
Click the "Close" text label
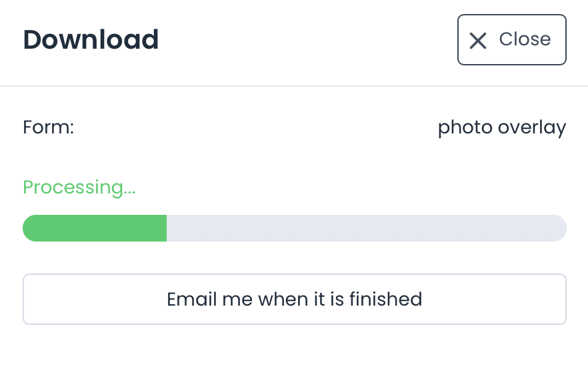point(525,39)
